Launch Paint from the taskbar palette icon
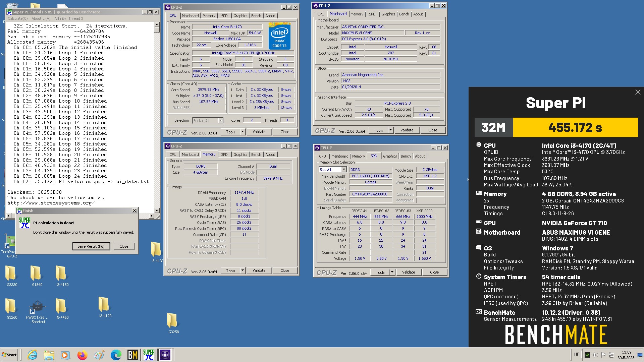This screenshot has height=362, width=644. point(99,355)
